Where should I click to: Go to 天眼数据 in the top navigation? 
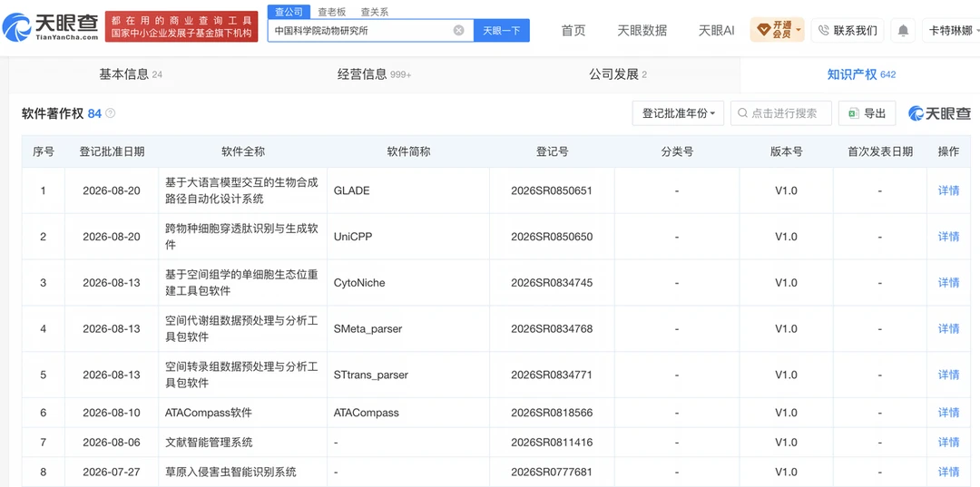[x=642, y=30]
